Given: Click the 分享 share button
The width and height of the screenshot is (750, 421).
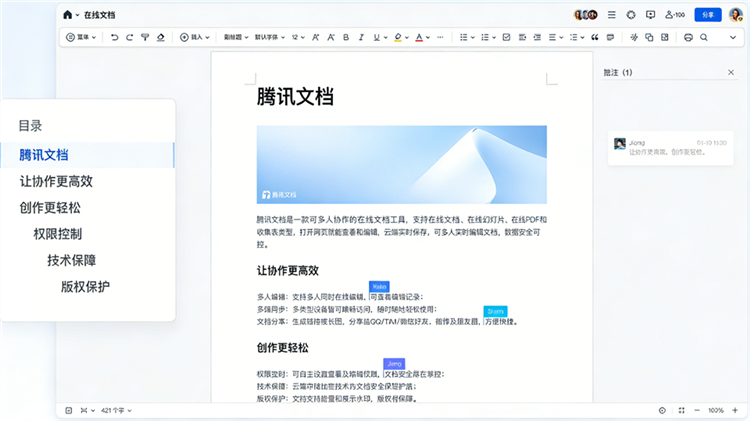Looking at the screenshot, I should pos(707,15).
